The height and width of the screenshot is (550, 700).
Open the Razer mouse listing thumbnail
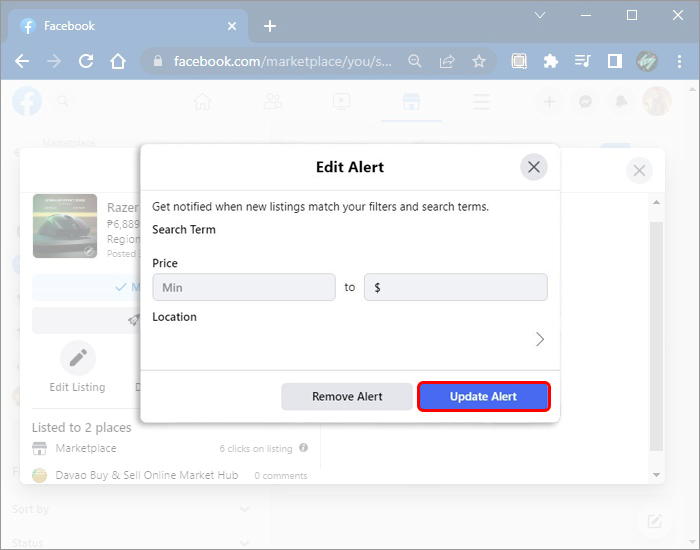pyautogui.click(x=65, y=226)
